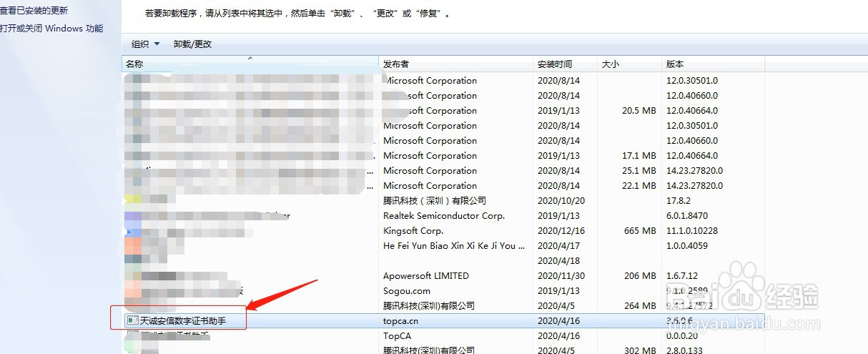Click the 卸载/更改 toolbar button

(193, 44)
